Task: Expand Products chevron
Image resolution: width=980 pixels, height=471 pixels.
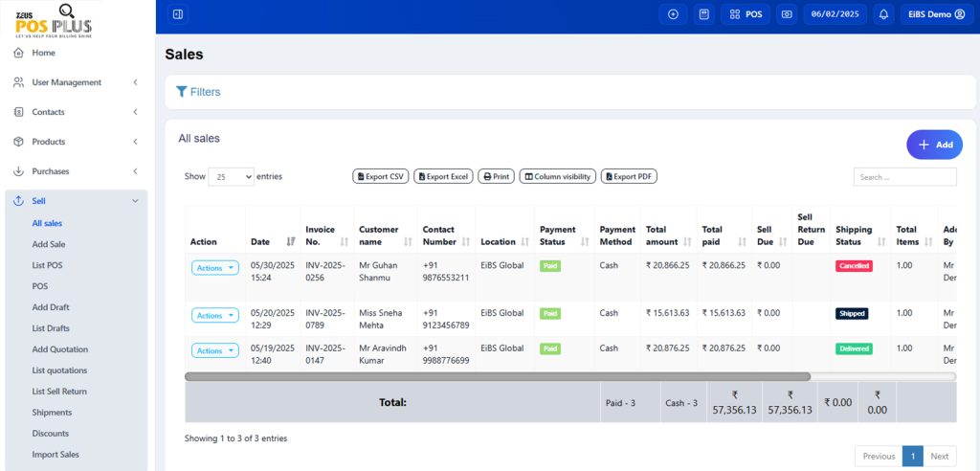Action: pos(136,142)
